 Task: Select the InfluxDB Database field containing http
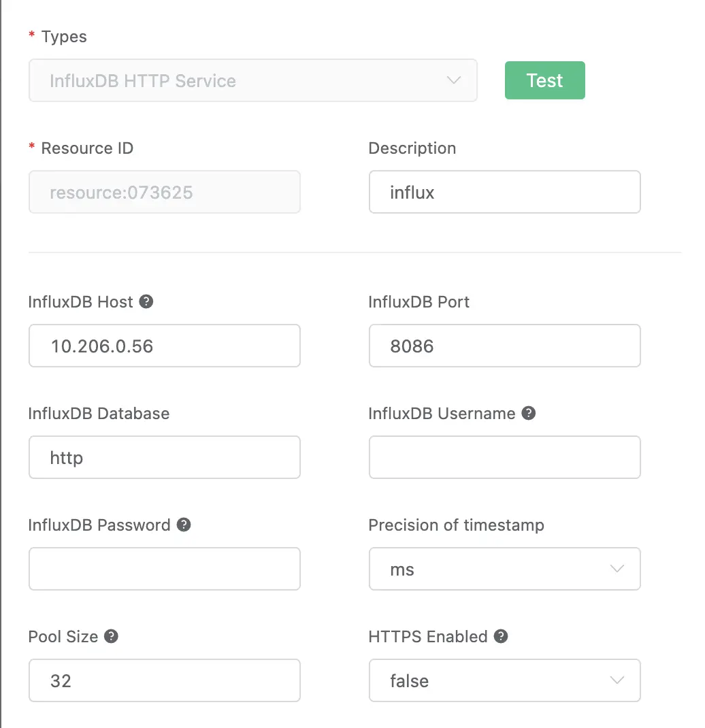tap(165, 457)
